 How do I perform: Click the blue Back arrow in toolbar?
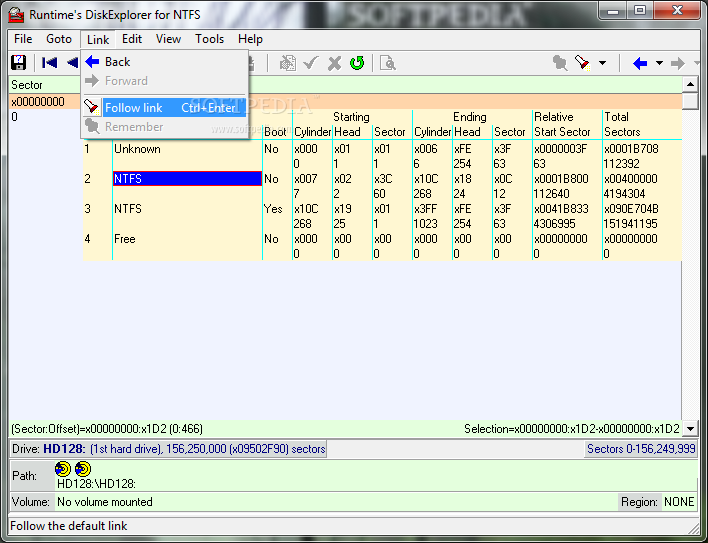click(640, 63)
